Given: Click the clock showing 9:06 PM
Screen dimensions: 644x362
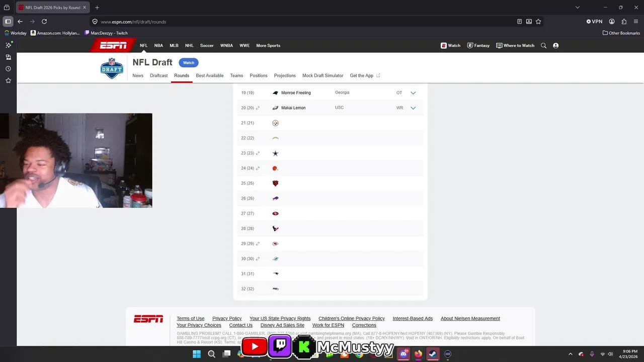Looking at the screenshot, I should tap(630, 351).
